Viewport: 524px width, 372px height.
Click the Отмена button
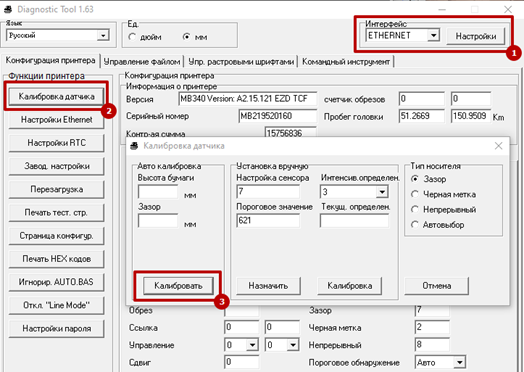click(x=437, y=286)
